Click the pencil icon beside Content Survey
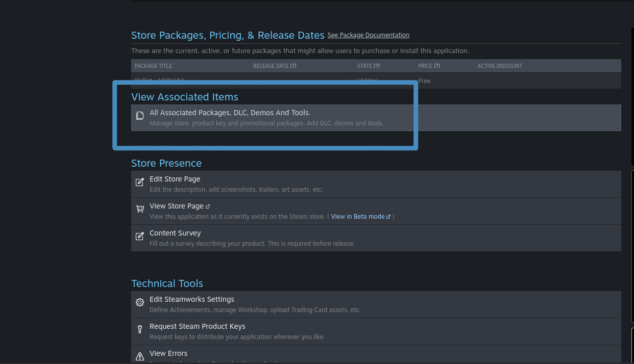The height and width of the screenshot is (364, 634). click(140, 236)
